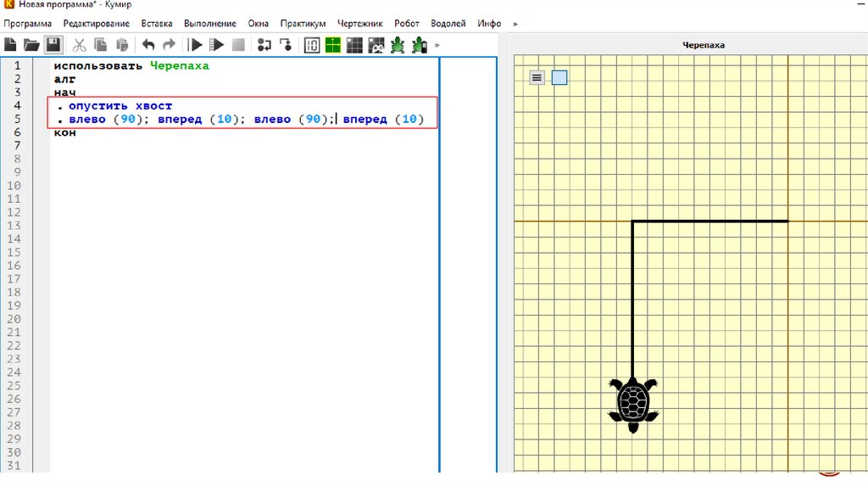The height and width of the screenshot is (487, 868).
Task: Click code line "опустить хвост" in editor
Action: point(120,106)
